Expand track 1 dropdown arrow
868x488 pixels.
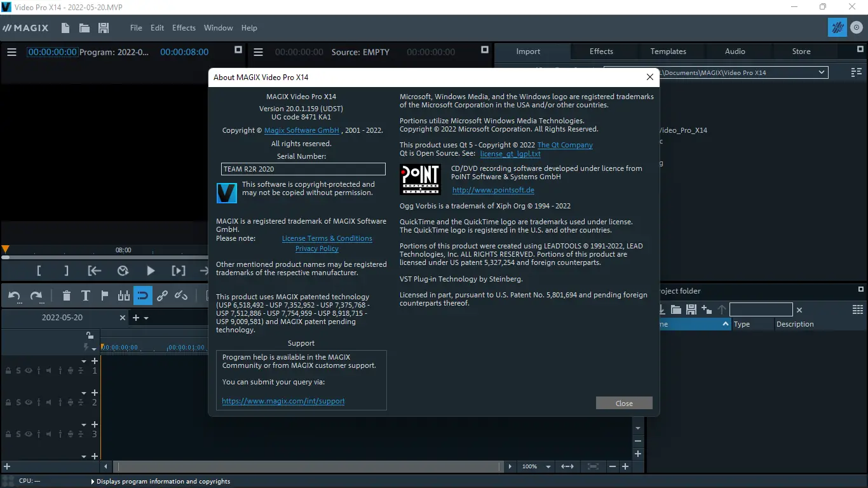tap(84, 362)
